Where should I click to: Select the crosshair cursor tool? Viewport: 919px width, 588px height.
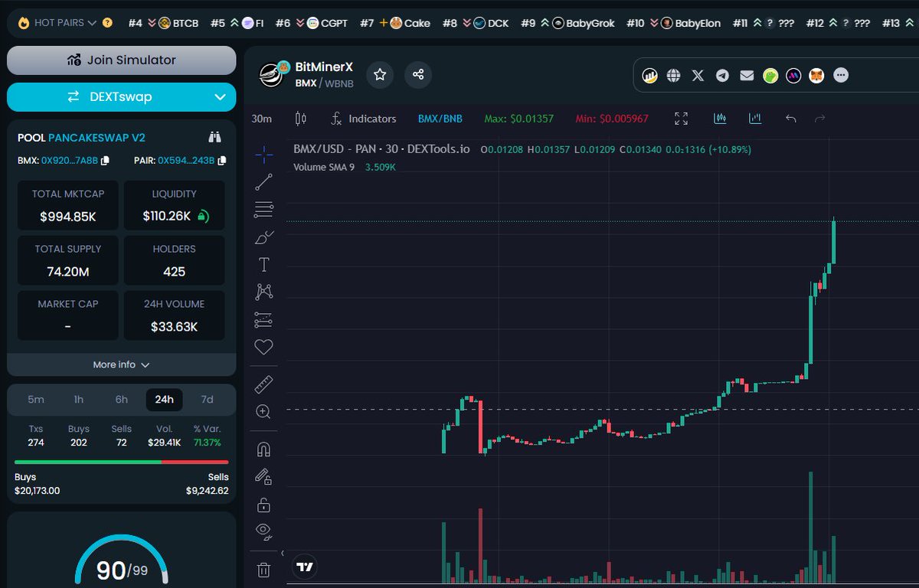click(263, 154)
